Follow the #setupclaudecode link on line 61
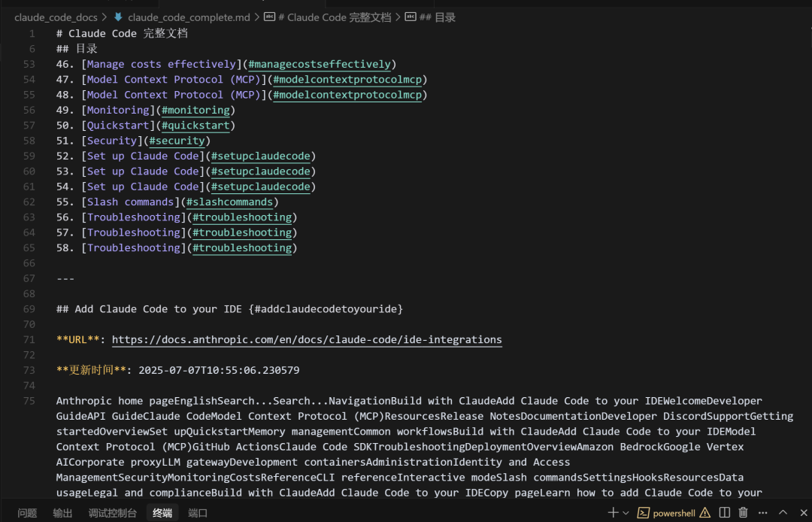Screen dimensions: 812x522 pos(260,187)
